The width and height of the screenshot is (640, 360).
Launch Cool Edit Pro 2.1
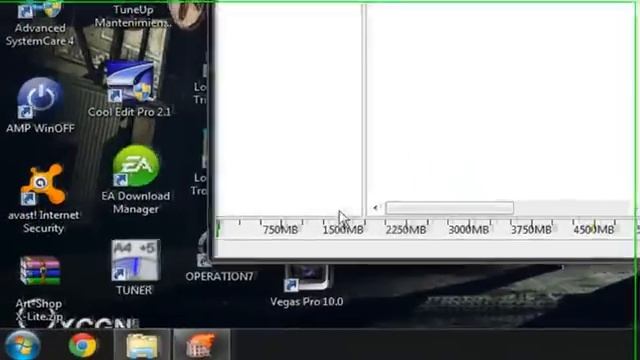pos(129,89)
